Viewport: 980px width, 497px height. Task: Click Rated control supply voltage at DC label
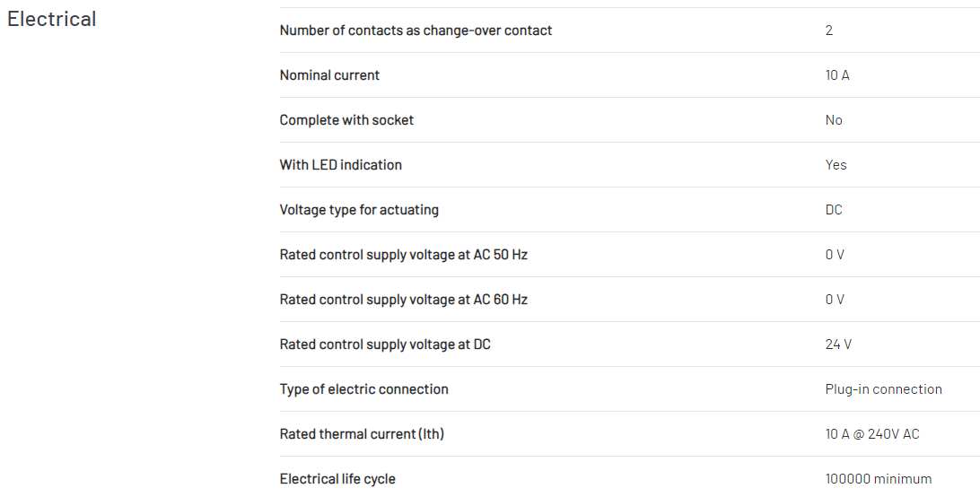click(x=385, y=344)
